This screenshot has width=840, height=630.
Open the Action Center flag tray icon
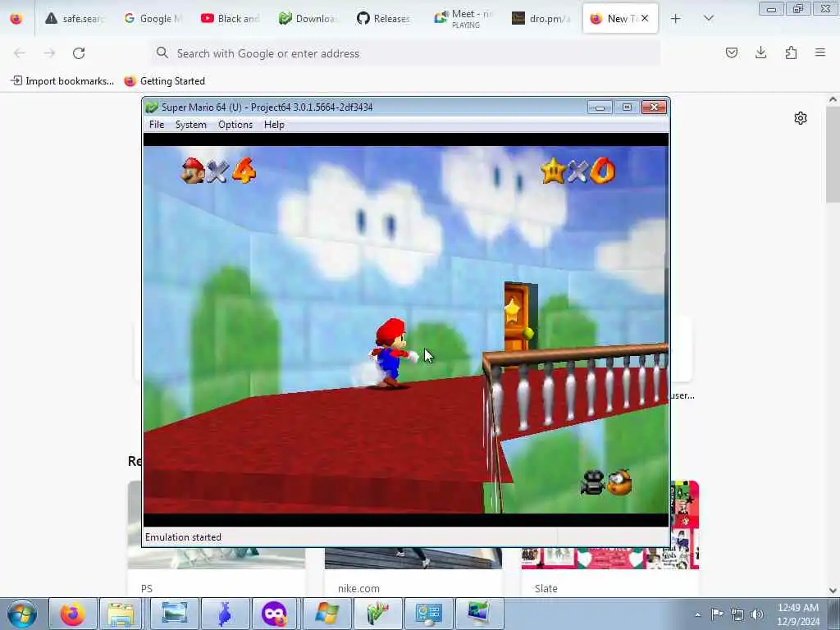(717, 614)
